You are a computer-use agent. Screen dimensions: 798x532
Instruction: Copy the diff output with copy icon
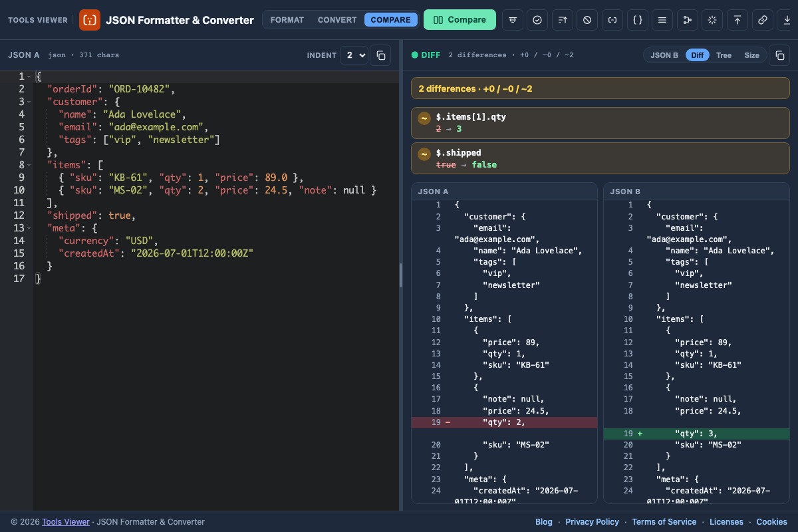[x=779, y=55]
